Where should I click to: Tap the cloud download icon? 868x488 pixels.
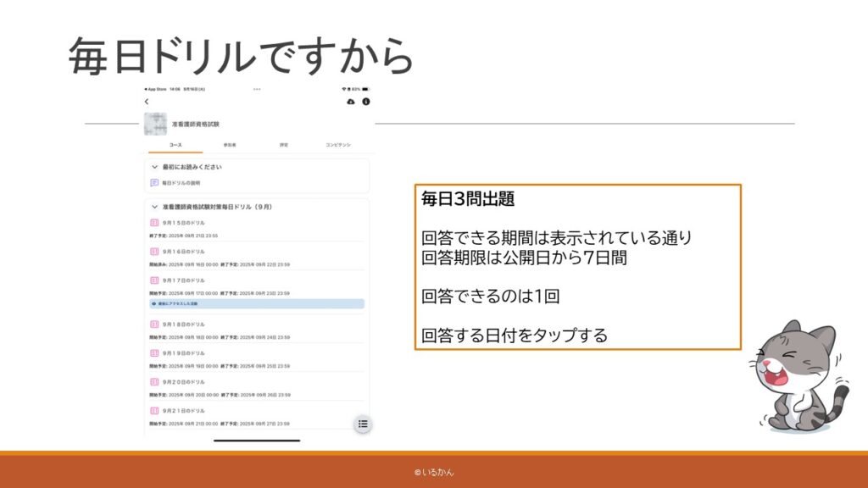point(351,102)
